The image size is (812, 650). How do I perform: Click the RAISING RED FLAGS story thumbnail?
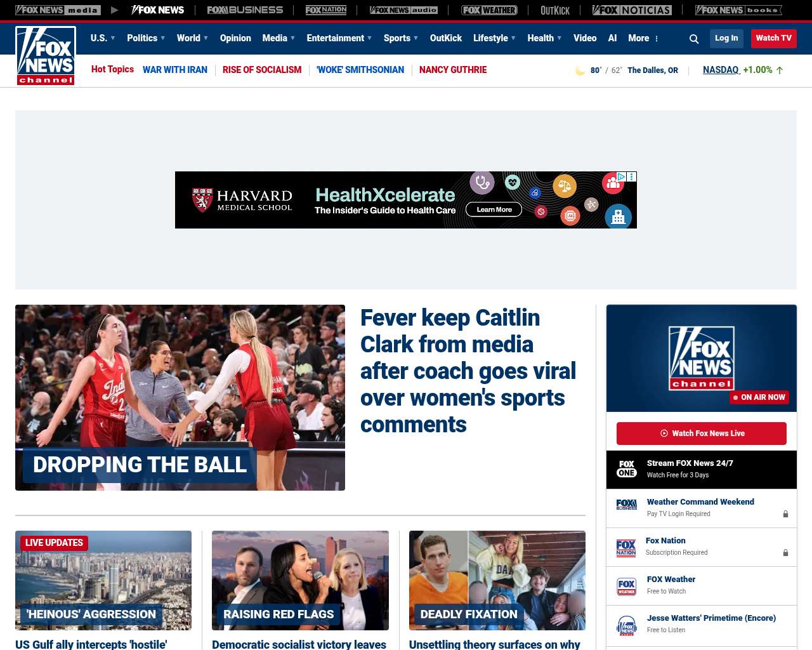tap(300, 580)
